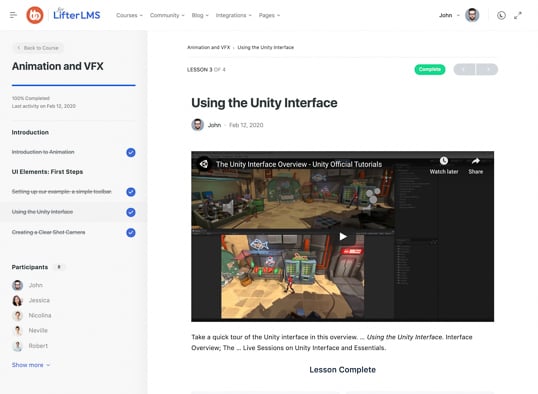This screenshot has width=538, height=394.
Task: Click John's avatar in the header
Action: tap(472, 15)
